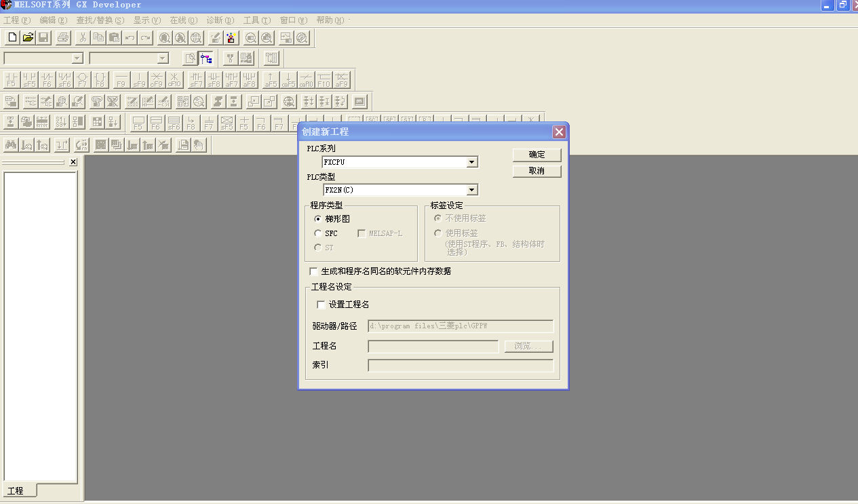Click the Print icon in toolbar
858x504 pixels.
click(63, 37)
